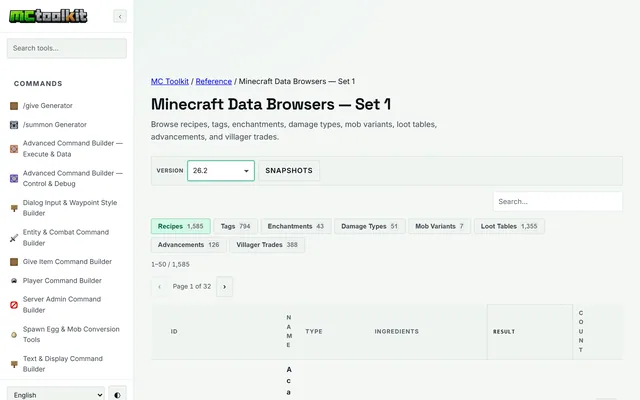Click the Spawn Egg & Mob Conversion icon
This screenshot has height=400, width=640.
tap(14, 334)
